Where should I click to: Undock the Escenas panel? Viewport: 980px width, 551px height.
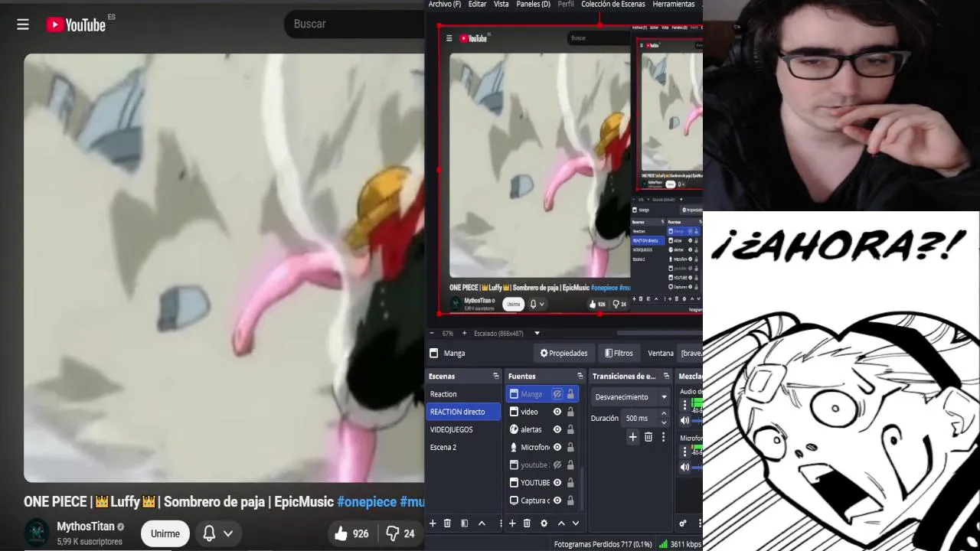pos(495,376)
